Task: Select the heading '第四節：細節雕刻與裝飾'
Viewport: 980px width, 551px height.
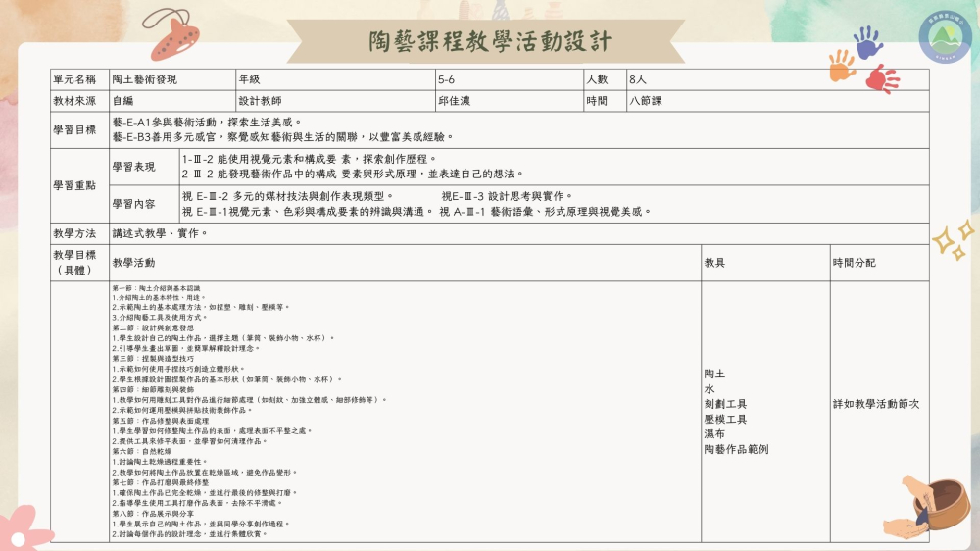Action: point(153,389)
